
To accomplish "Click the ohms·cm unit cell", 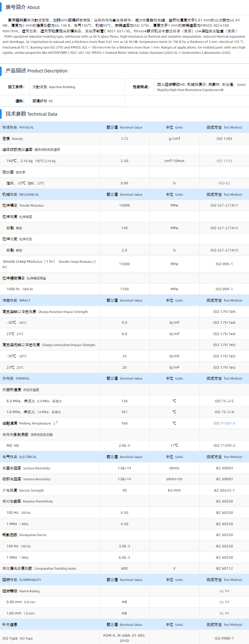I will click(x=174, y=479).
